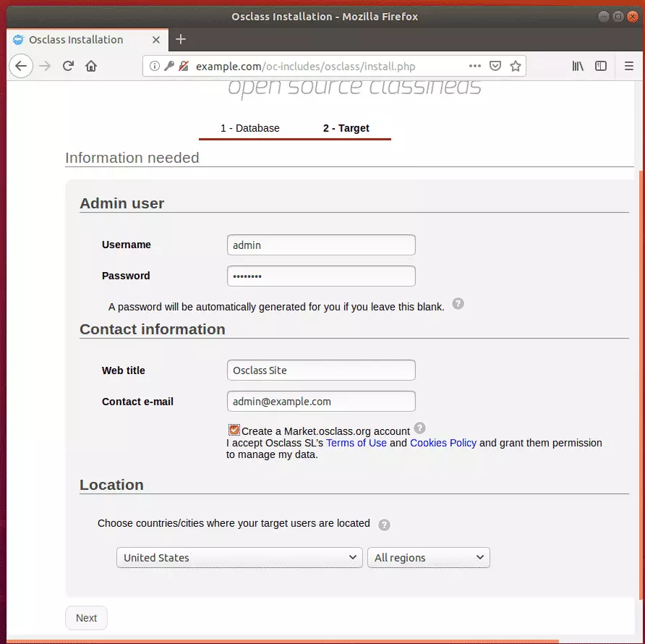Click the page vertical scrollbar
Image resolution: width=645 pixels, height=644 pixels.
pos(641,385)
